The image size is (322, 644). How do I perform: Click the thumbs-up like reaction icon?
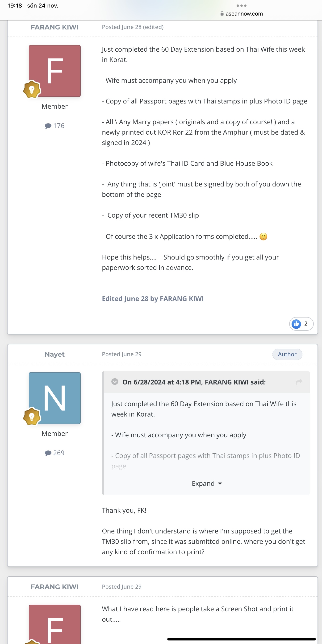(x=296, y=324)
